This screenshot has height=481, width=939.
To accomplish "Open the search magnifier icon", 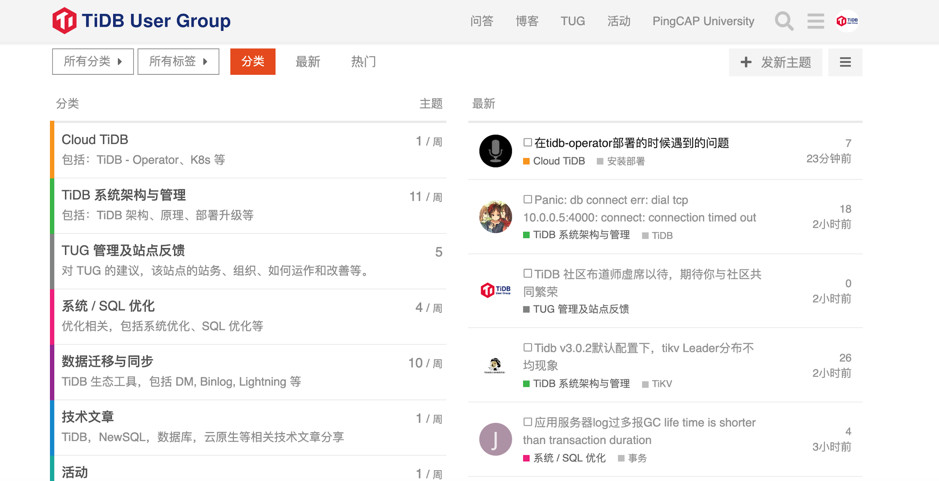I will pos(784,21).
